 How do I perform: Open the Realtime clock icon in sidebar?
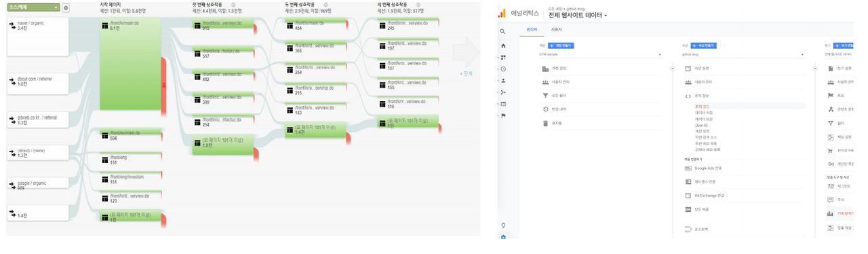(x=502, y=69)
